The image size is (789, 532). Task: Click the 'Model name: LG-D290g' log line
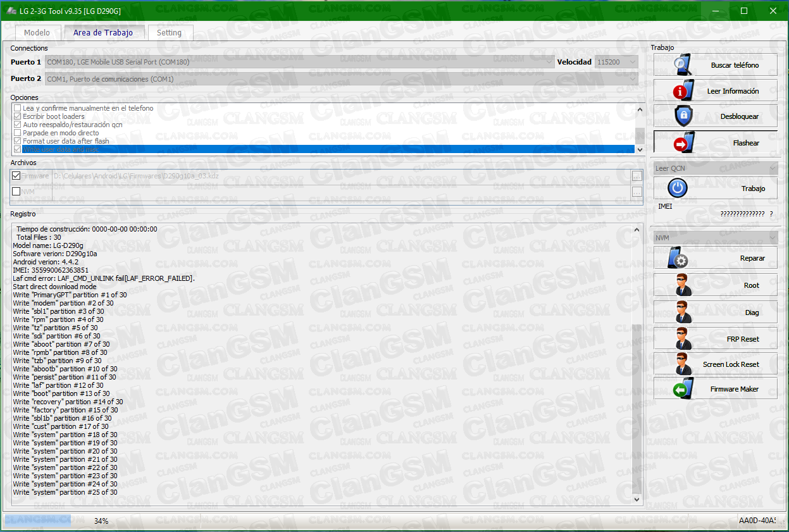pos(48,245)
